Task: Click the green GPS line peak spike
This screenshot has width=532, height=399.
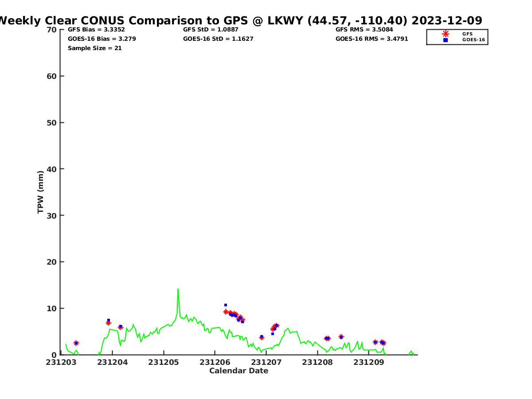Action: tap(178, 289)
